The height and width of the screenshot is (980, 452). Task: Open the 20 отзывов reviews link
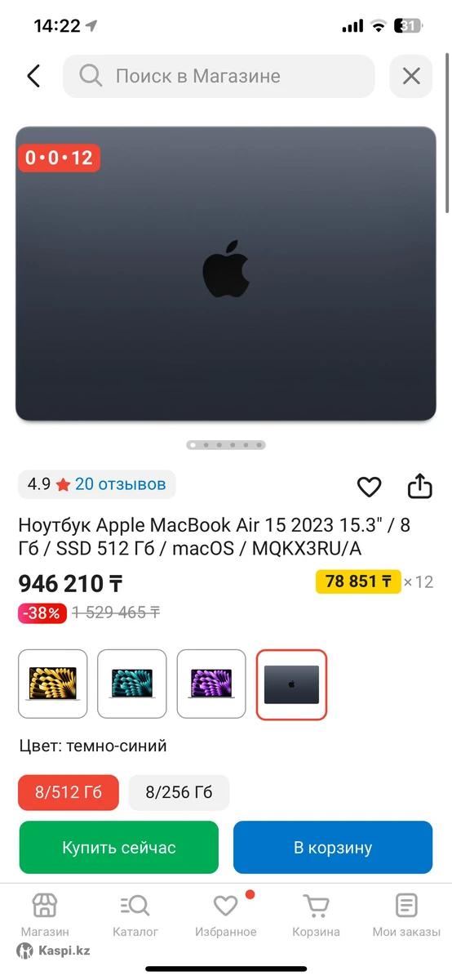pyautogui.click(x=121, y=484)
